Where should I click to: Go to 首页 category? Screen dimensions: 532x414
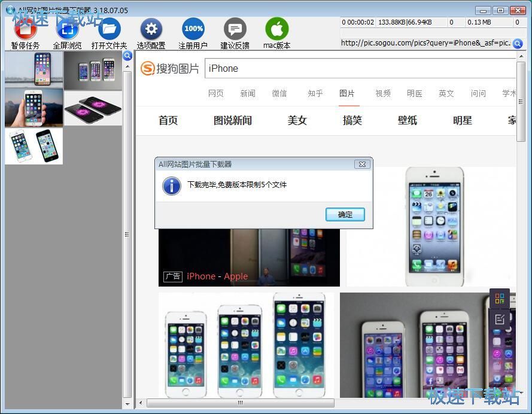tap(168, 120)
